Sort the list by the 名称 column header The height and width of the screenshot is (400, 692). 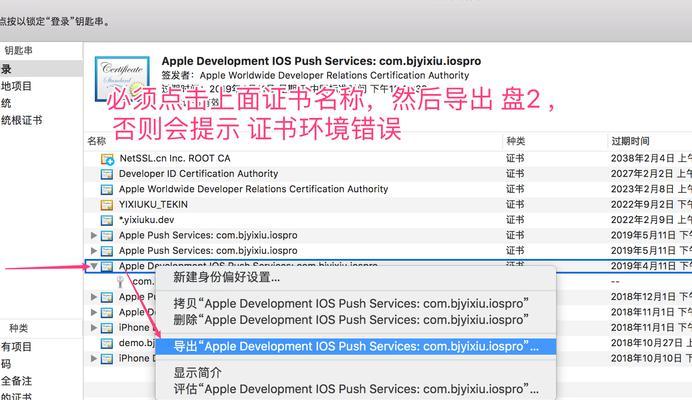(97, 141)
